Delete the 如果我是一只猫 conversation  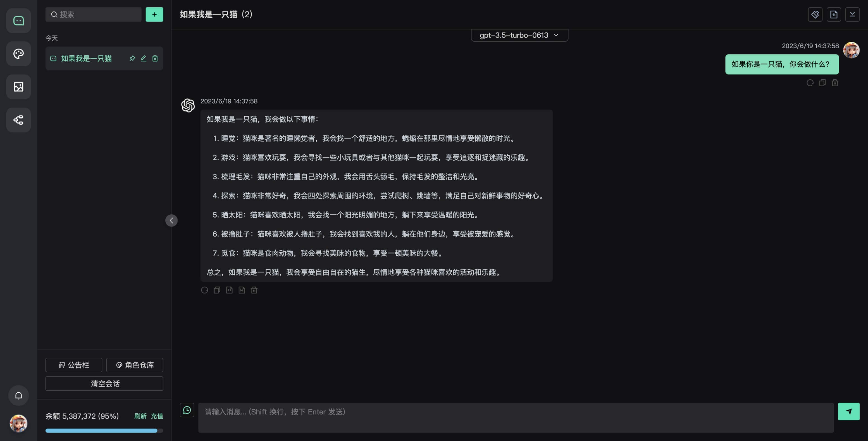click(155, 58)
